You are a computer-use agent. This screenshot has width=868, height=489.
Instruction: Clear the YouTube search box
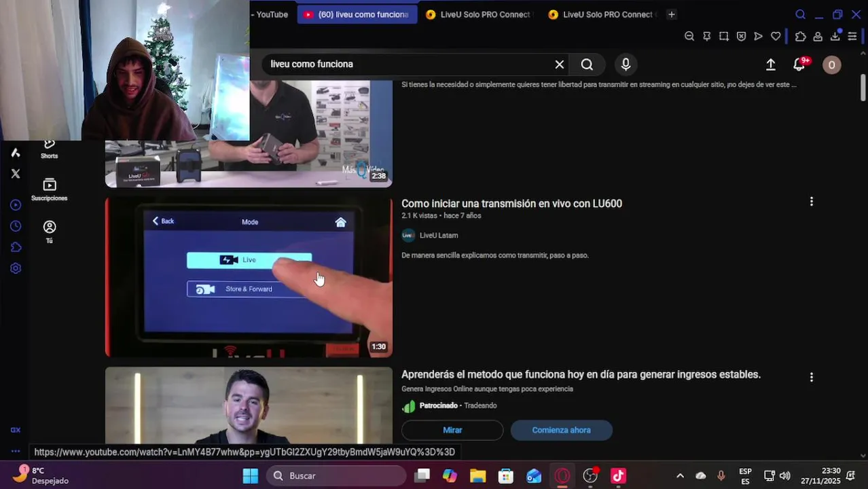[x=559, y=65]
